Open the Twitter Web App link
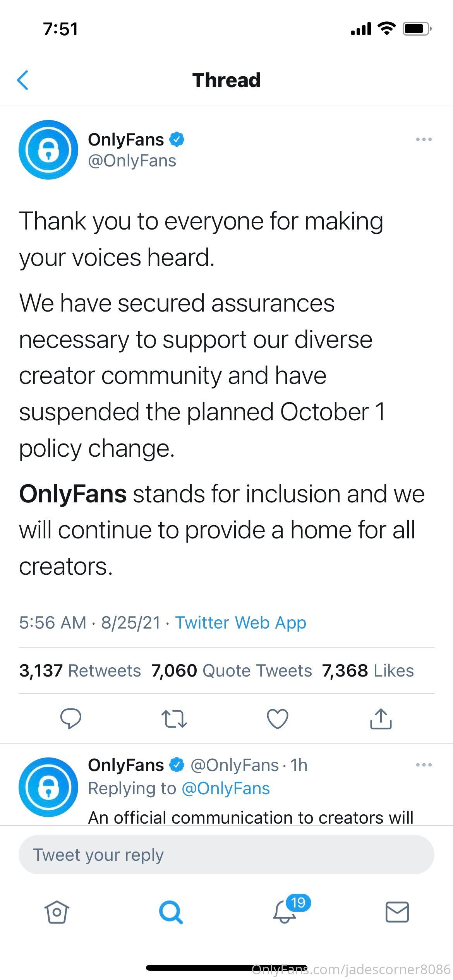453x980 pixels. 241,623
